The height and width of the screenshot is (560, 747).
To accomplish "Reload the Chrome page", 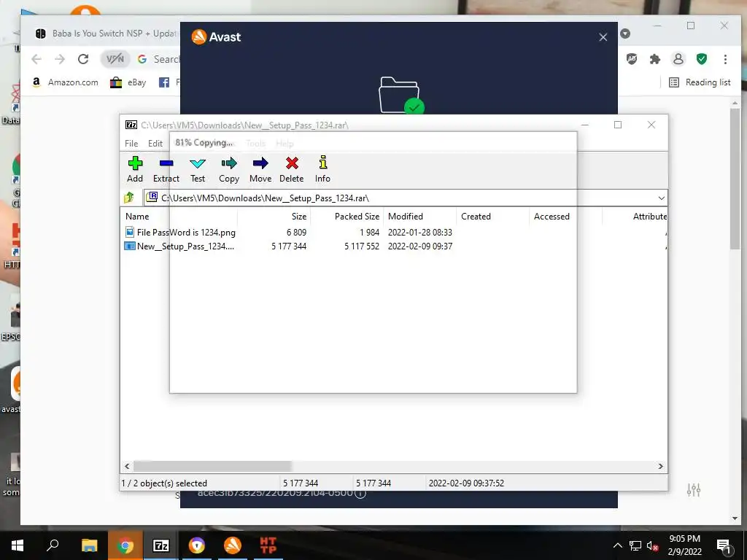I will pos(83,59).
